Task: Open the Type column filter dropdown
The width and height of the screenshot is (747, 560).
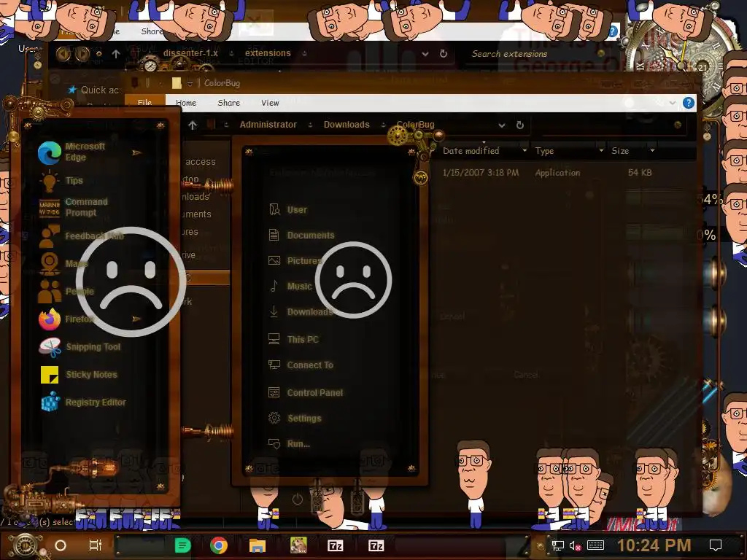Action: [601, 150]
